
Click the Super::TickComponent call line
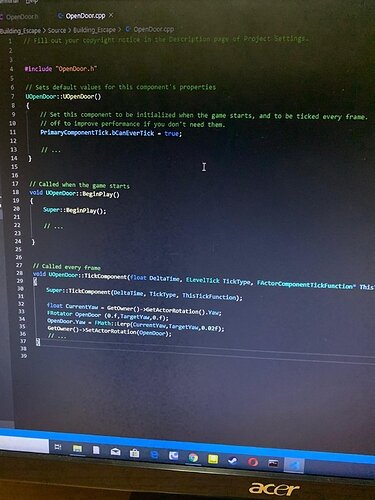point(144,294)
